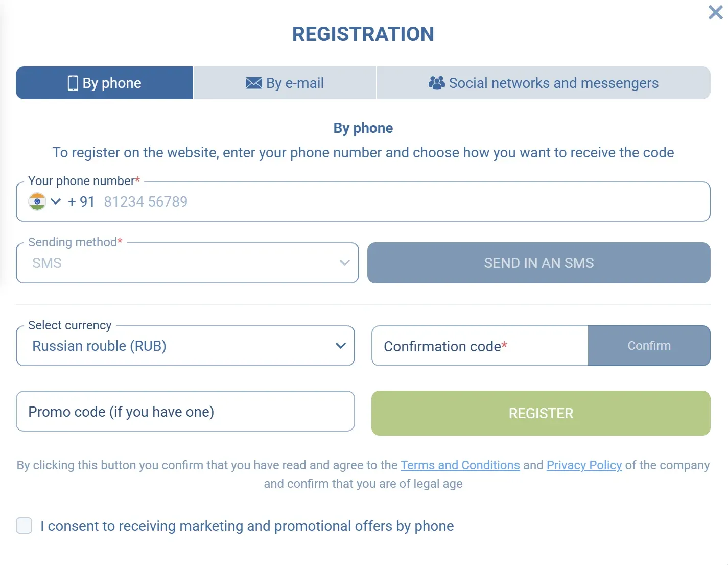Open the Privacy Policy link
Screen dimensions: 728x565
click(584, 465)
